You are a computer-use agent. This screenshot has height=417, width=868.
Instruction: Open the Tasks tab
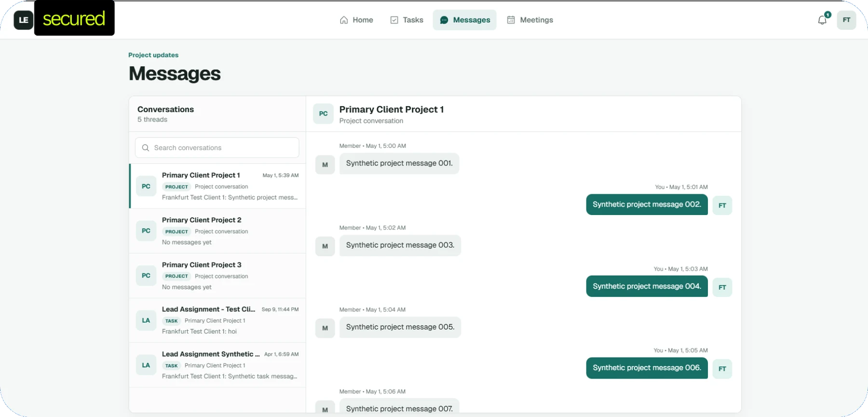point(407,20)
